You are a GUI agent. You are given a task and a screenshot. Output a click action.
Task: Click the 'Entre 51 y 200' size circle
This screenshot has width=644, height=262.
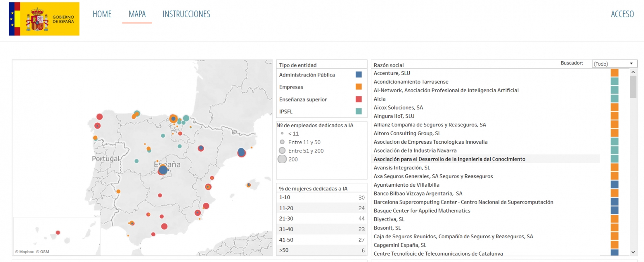coord(282,151)
